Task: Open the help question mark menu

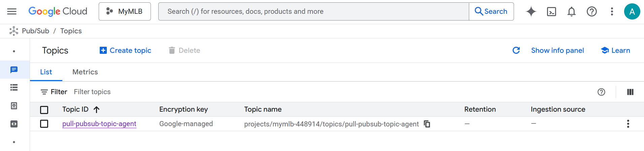Action: pyautogui.click(x=592, y=12)
